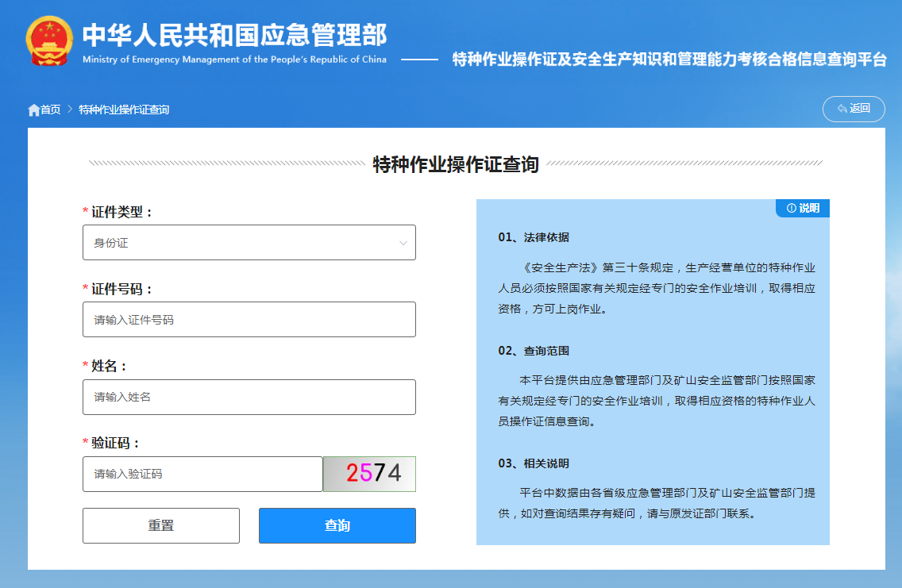Expand the ID type list via chevron arrow
The height and width of the screenshot is (588, 902).
(403, 243)
